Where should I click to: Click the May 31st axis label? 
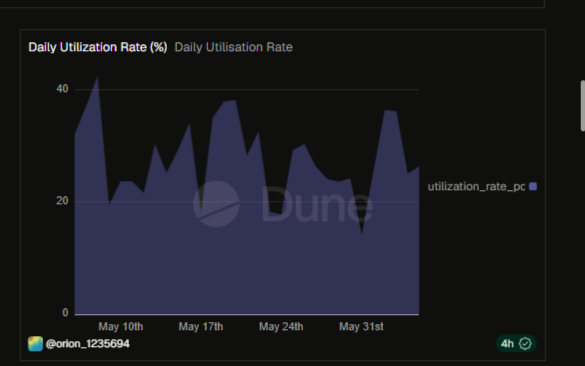(361, 327)
